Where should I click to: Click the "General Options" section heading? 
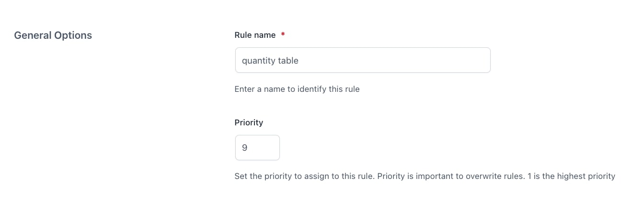(x=53, y=35)
